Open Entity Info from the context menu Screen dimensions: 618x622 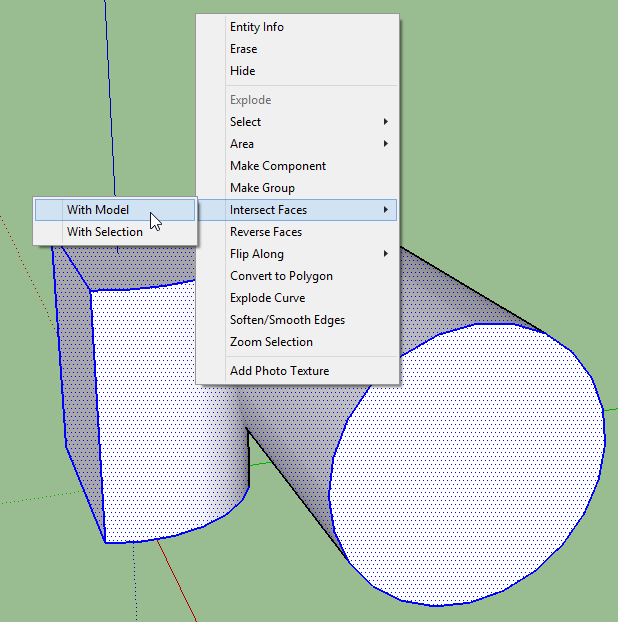point(257,27)
